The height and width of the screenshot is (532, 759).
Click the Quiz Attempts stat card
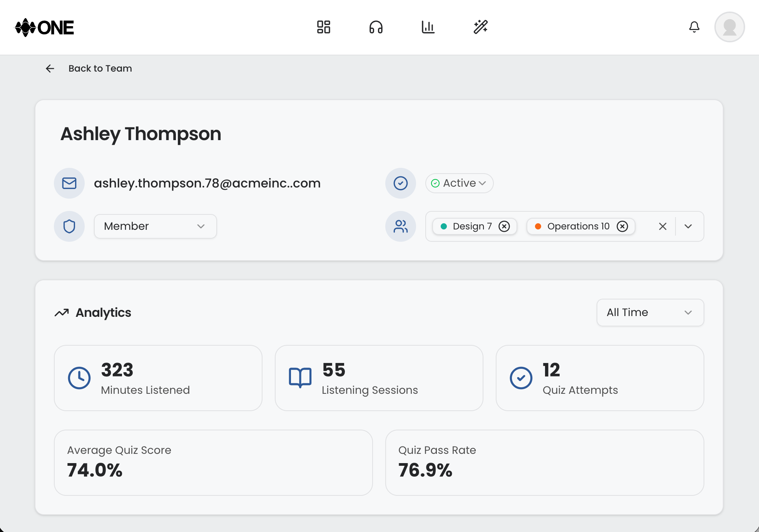pyautogui.click(x=600, y=378)
